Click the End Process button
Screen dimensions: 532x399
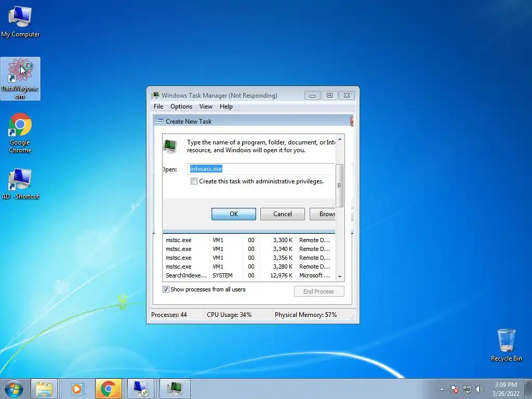point(319,291)
